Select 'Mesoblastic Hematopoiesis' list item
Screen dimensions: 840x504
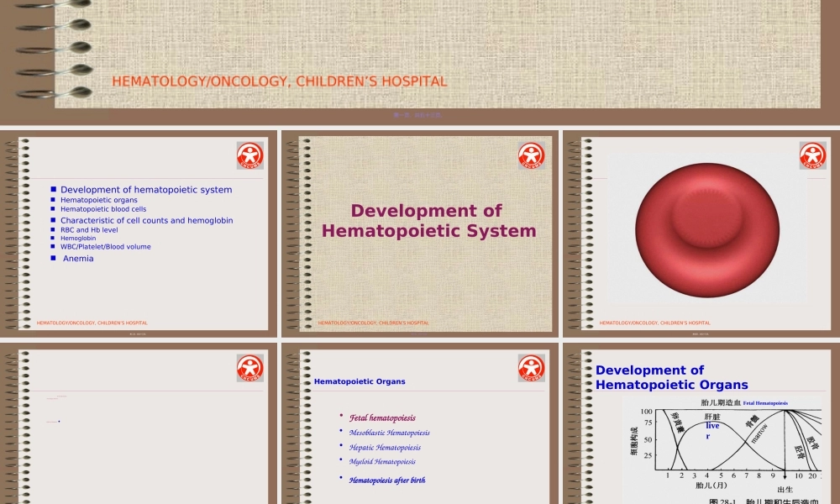click(x=389, y=433)
